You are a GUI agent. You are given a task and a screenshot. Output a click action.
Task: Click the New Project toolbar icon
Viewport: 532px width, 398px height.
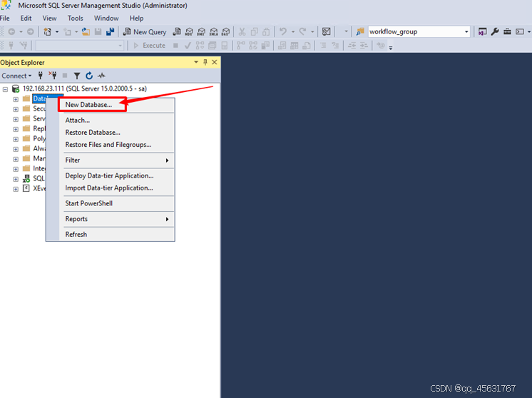click(48, 32)
